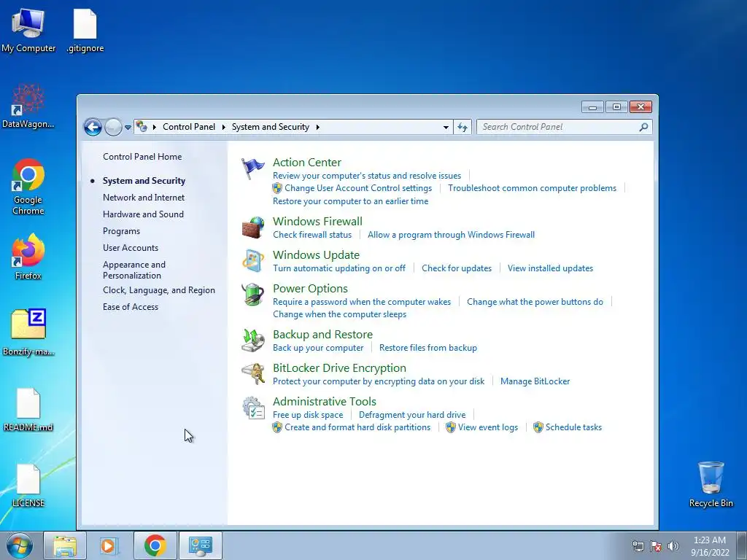The height and width of the screenshot is (560, 747).
Task: Click Change what the power buttons do
Action: coord(535,302)
